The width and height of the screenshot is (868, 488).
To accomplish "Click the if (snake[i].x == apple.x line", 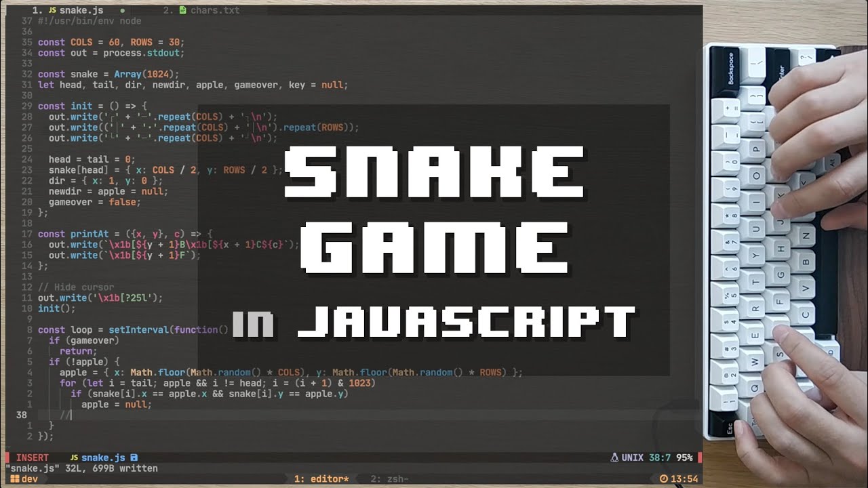I will point(210,393).
